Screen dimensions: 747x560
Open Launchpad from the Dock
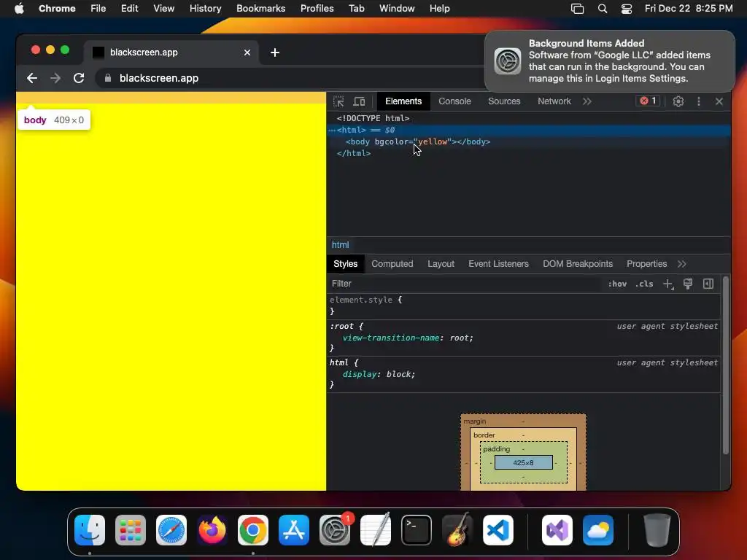131,530
